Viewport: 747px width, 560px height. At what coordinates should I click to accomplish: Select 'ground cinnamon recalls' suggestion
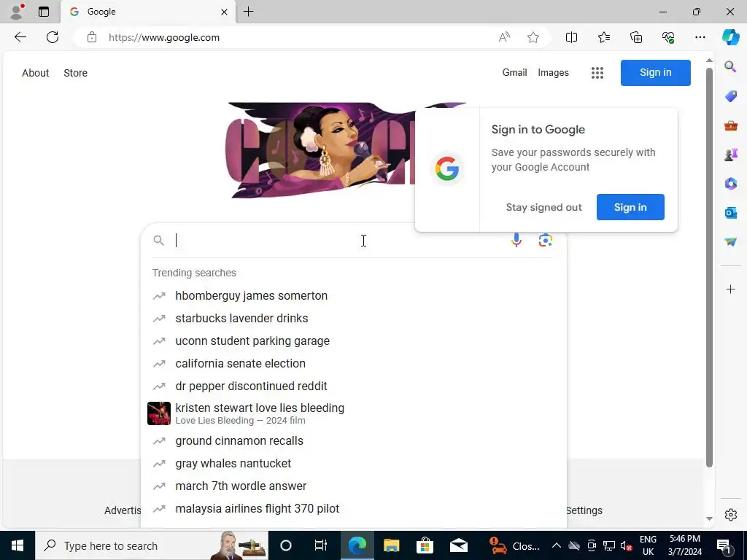[x=354, y=441]
